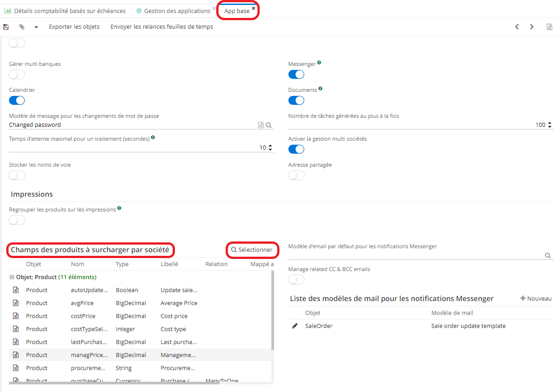558x392 pixels.
Task: Click Sélectionner for product fields
Action: click(252, 250)
